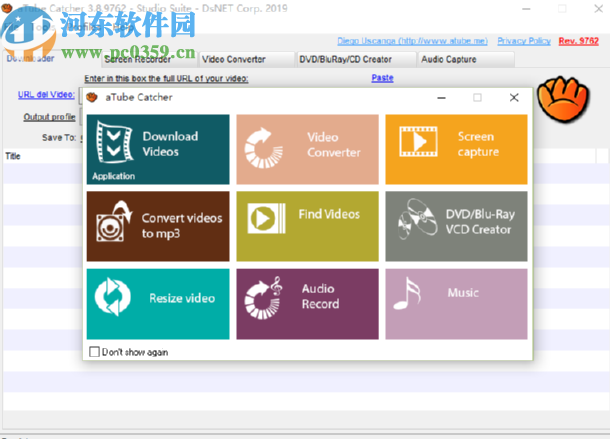Click the URL instruction text above the box
610x439 pixels.
coord(166,79)
